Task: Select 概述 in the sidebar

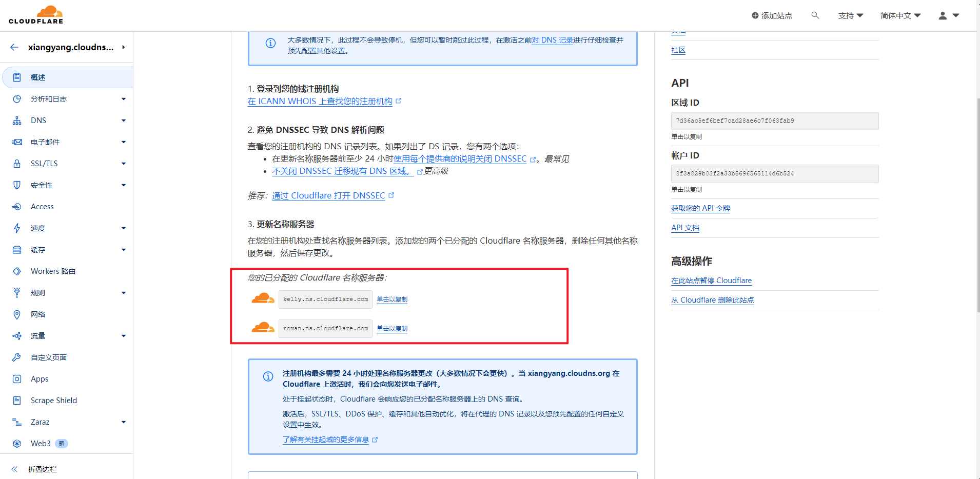Action: click(x=67, y=77)
